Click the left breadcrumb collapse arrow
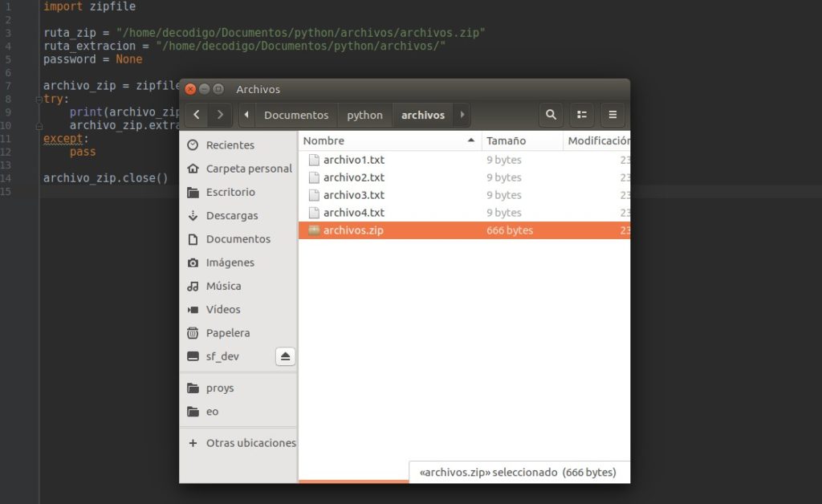 point(246,115)
